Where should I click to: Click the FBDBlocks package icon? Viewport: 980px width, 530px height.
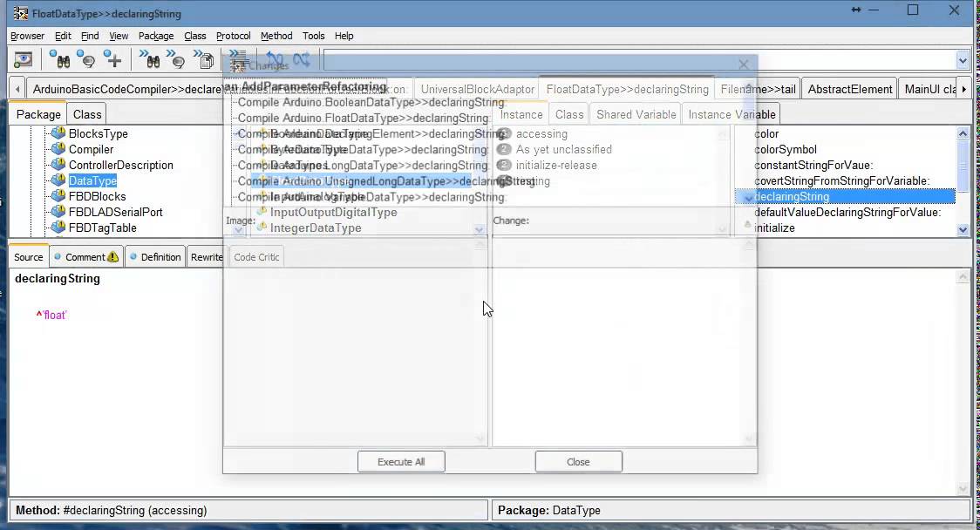[58, 195]
